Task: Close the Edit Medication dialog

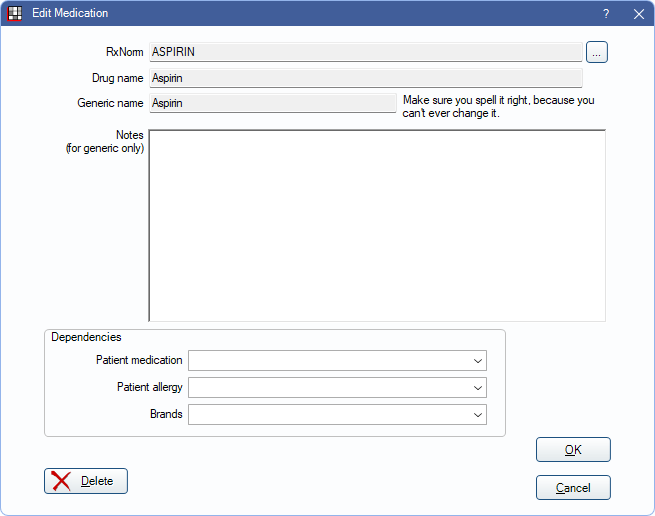Action: coord(639,14)
